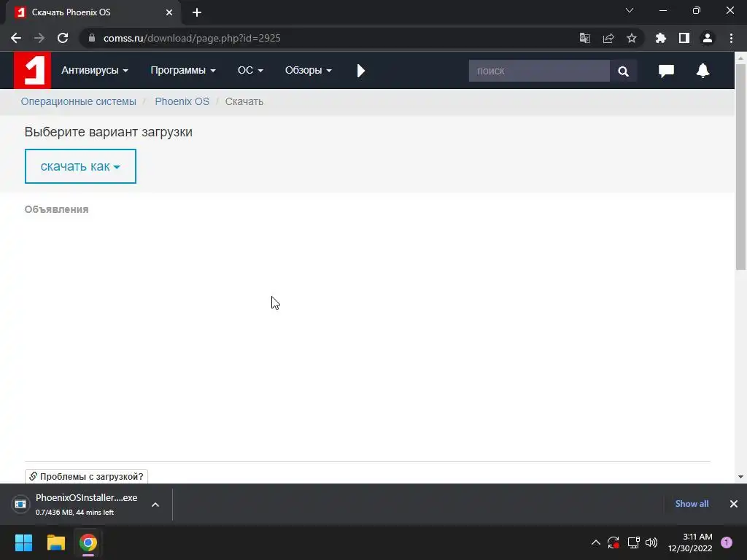
Task: Expand the Обзоры menu
Action: point(309,71)
